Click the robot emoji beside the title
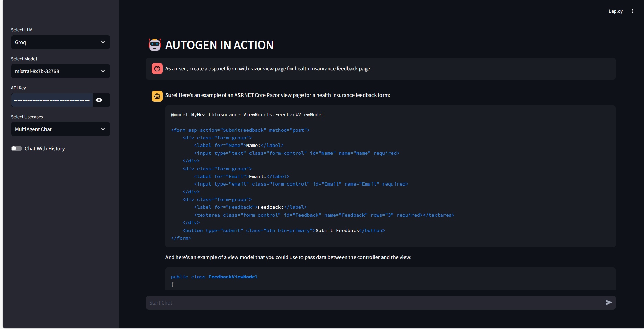The image size is (644, 329). pyautogui.click(x=154, y=45)
